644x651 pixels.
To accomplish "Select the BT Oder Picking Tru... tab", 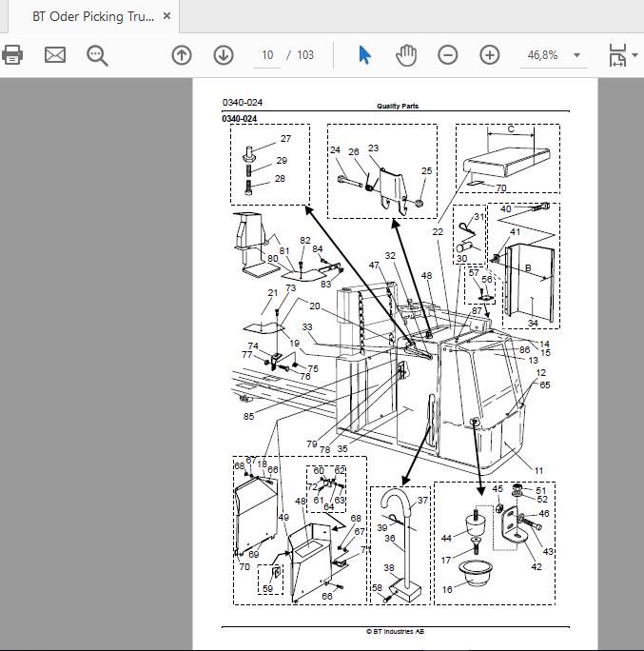I will coord(93,16).
